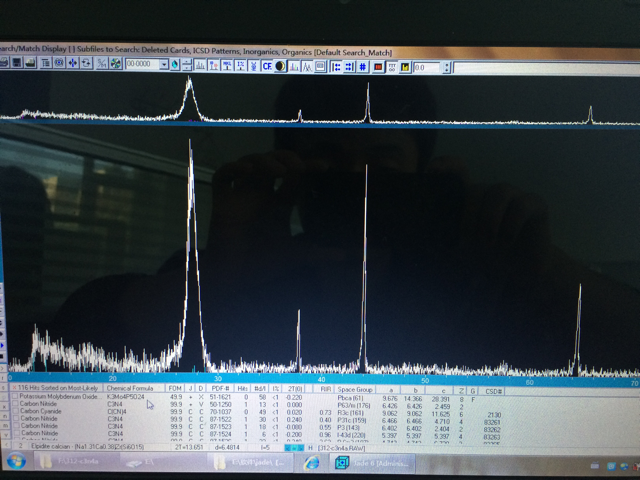
Task: Click the blue hash grid icon
Action: 363,67
